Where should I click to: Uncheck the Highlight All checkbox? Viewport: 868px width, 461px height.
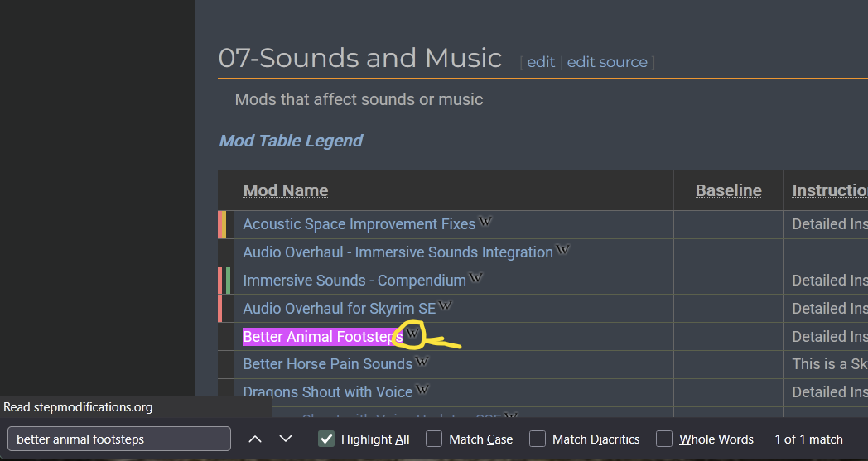coord(326,439)
